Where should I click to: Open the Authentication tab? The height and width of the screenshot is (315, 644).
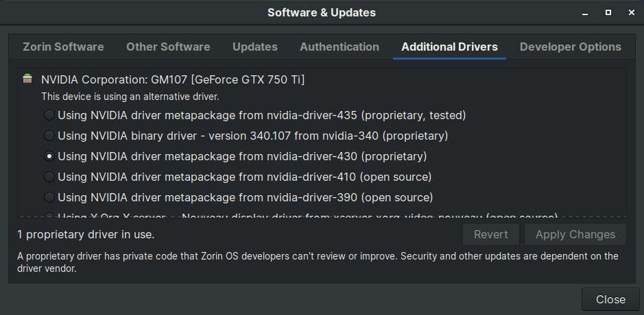pyautogui.click(x=339, y=47)
